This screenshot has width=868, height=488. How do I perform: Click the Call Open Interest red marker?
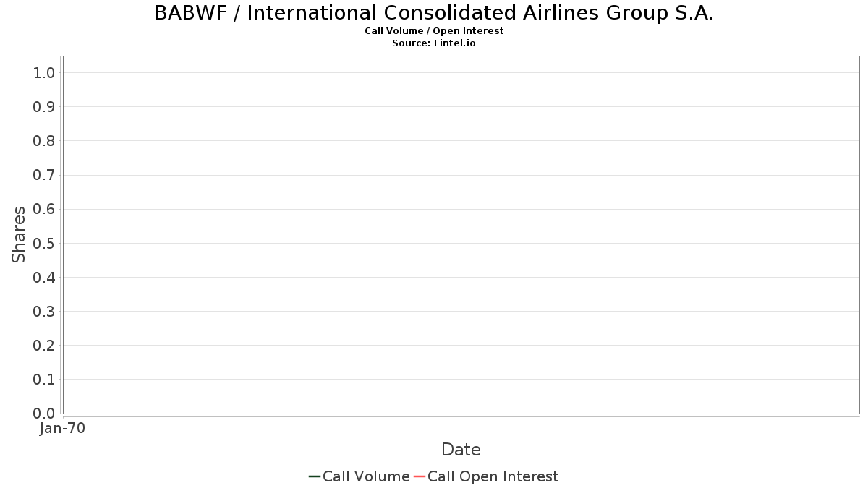(420, 476)
